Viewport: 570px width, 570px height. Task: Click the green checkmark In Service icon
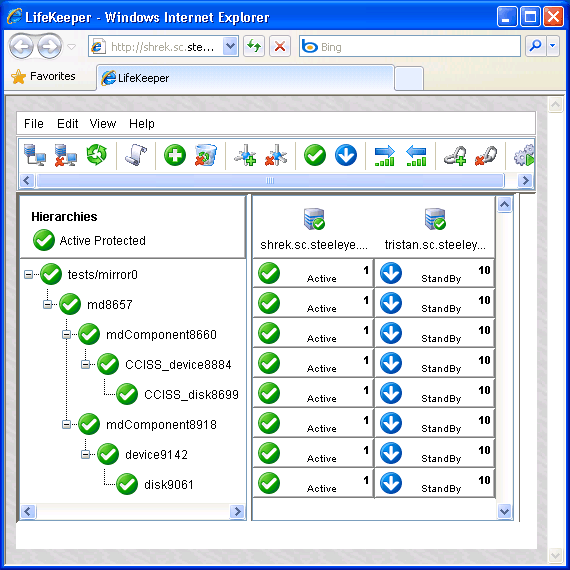(x=315, y=155)
